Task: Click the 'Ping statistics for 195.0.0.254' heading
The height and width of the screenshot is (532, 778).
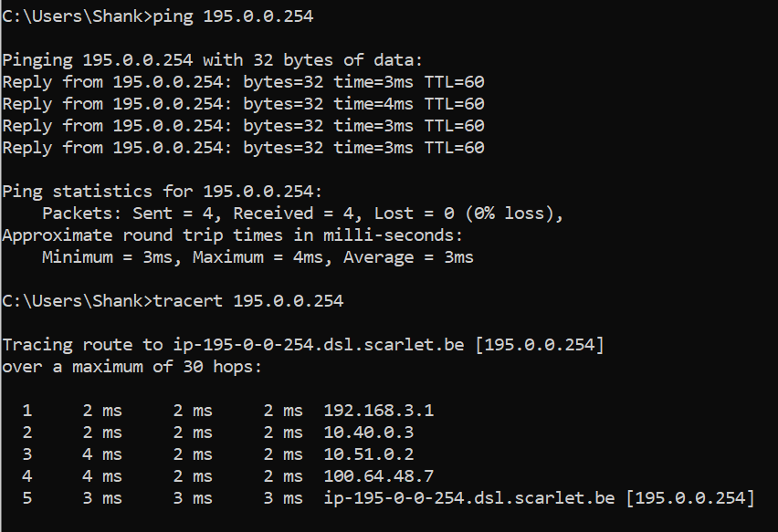Action: pyautogui.click(x=163, y=192)
